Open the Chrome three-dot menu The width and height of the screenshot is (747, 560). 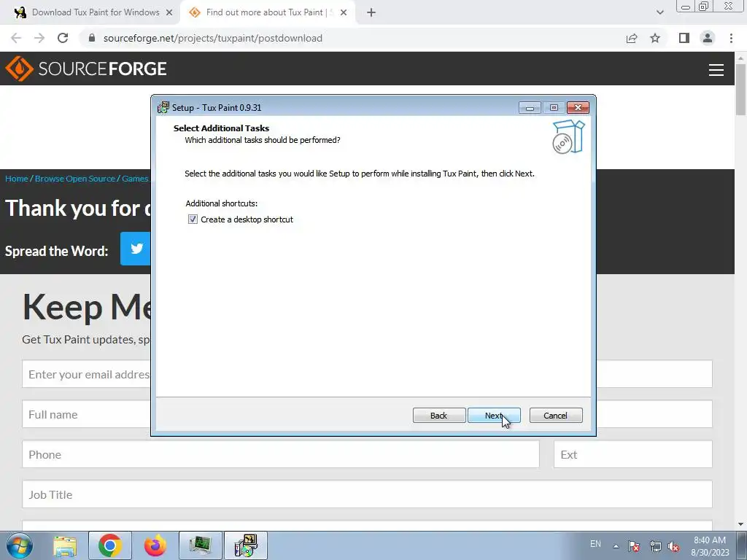731,38
